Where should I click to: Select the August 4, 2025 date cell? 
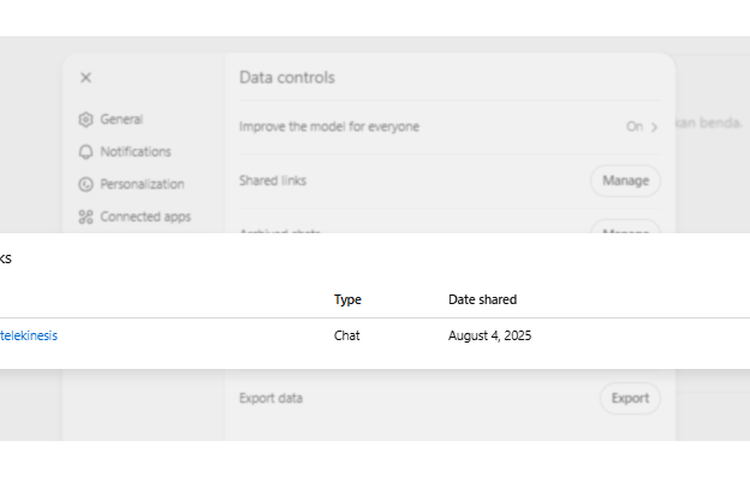pos(489,336)
